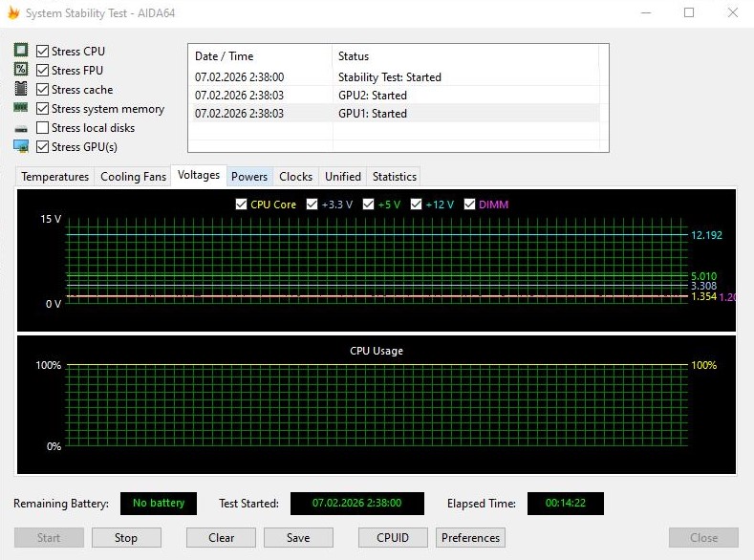Click the percent icon beside Stress FPU
754x560 pixels.
pos(21,69)
